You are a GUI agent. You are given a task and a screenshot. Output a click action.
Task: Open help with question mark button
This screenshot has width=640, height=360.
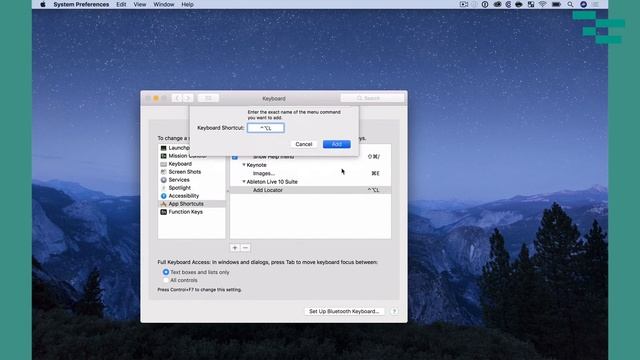(x=394, y=311)
